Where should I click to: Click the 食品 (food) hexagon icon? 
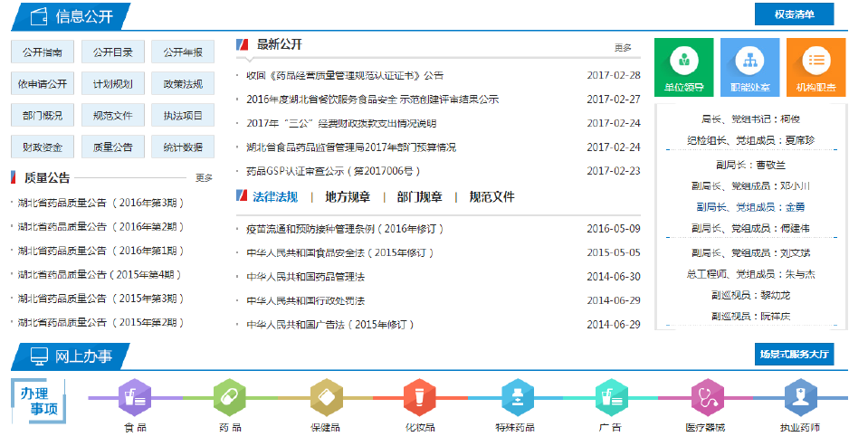(x=135, y=397)
